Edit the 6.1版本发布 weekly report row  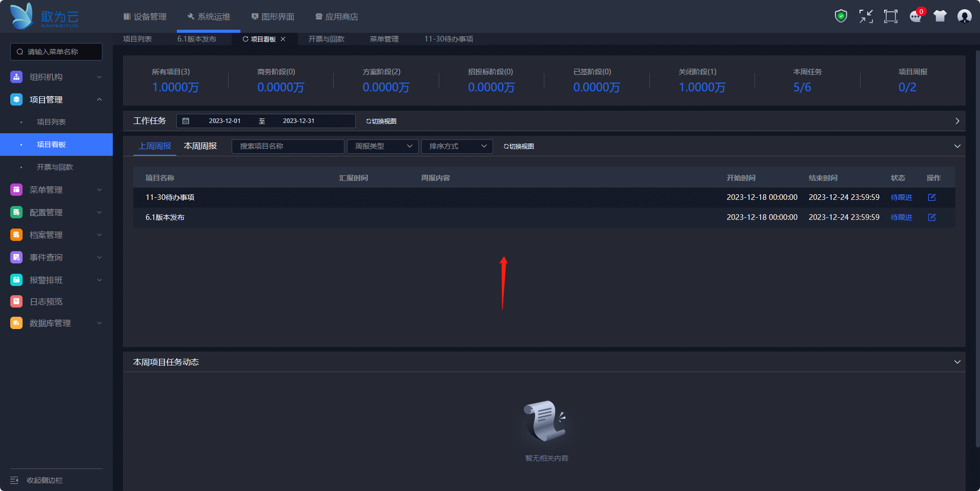click(932, 217)
